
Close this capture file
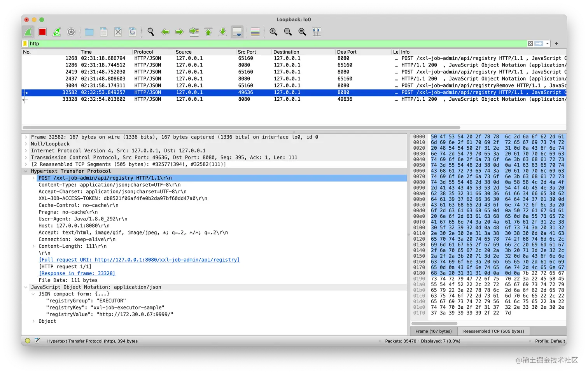point(118,32)
